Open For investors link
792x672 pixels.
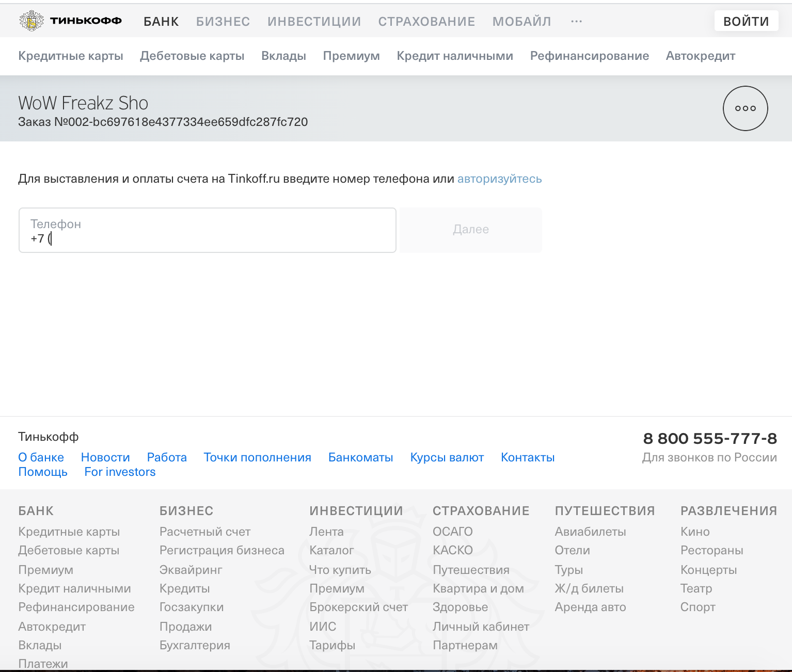[x=120, y=472]
